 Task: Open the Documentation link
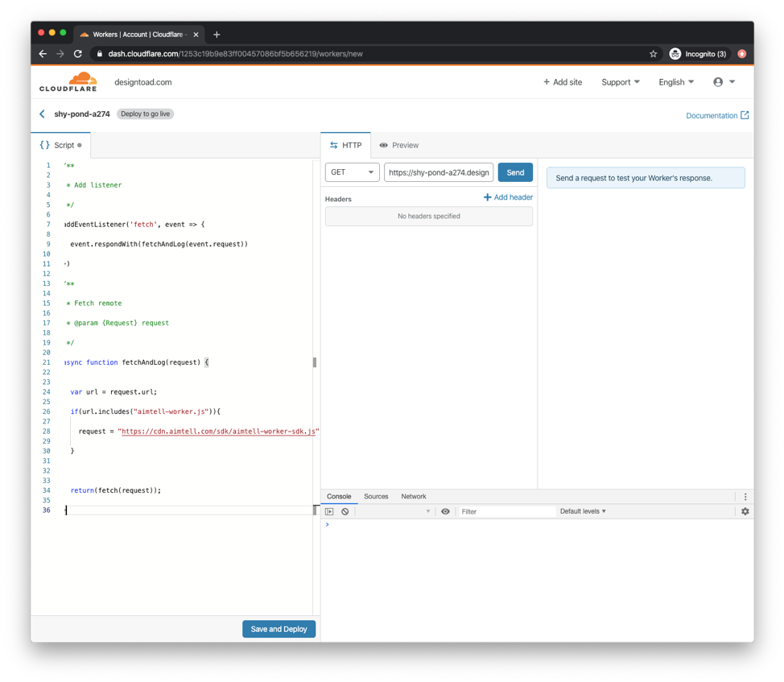[x=716, y=116]
